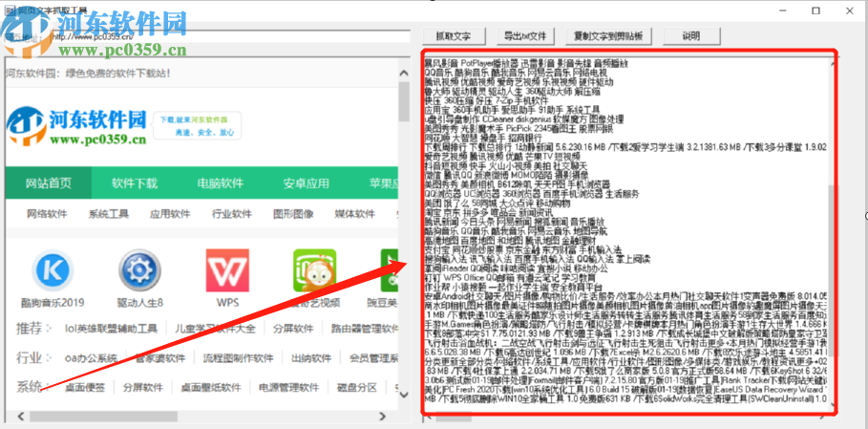Open 桌面便签 link
Screen dimensions: 868x429
tap(85, 388)
